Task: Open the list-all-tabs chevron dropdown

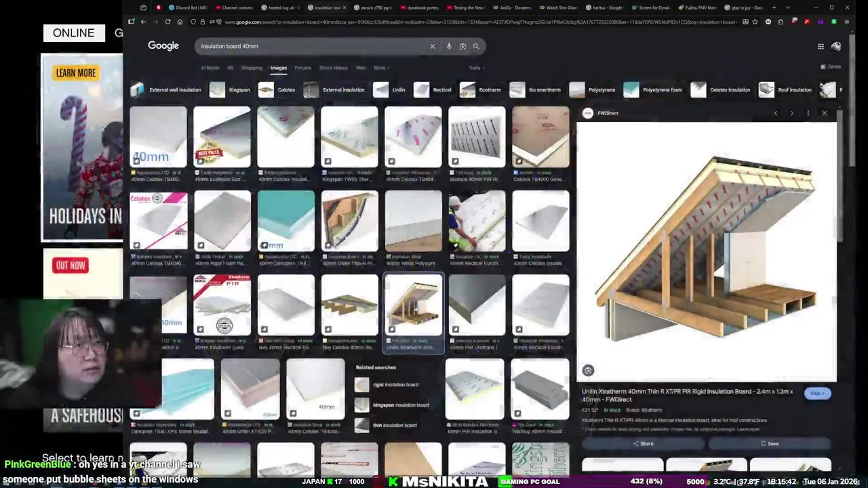Action: coord(787,7)
